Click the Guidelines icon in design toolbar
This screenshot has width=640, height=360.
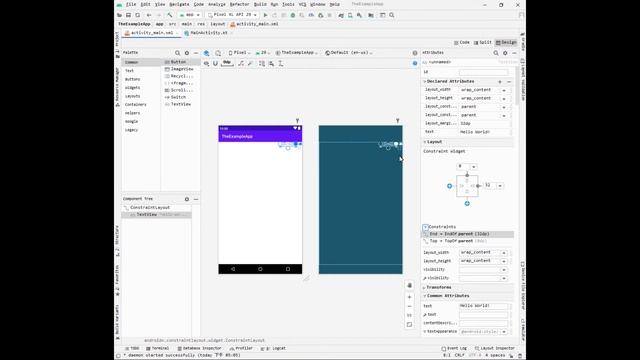281,63
